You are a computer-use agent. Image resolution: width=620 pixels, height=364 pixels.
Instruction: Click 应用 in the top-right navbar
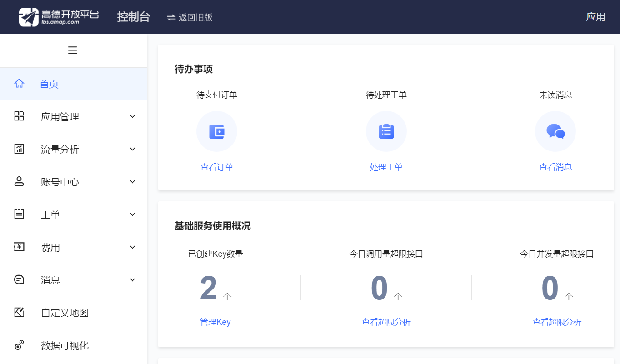595,16
